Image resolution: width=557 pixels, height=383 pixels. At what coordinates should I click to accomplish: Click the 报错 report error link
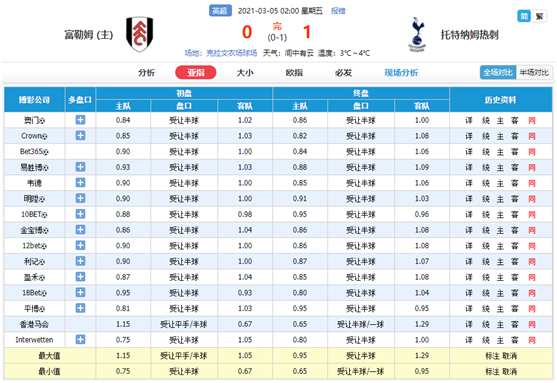pyautogui.click(x=338, y=11)
